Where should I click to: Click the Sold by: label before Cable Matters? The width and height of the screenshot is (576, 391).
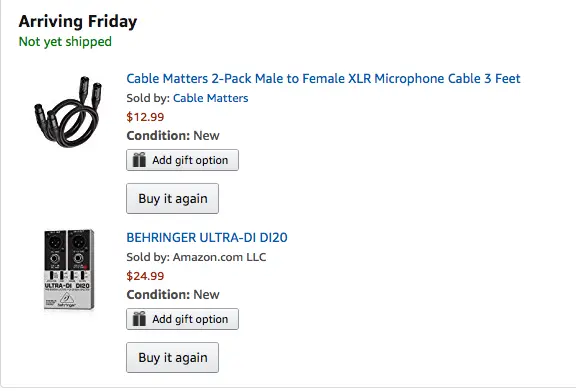click(x=148, y=98)
